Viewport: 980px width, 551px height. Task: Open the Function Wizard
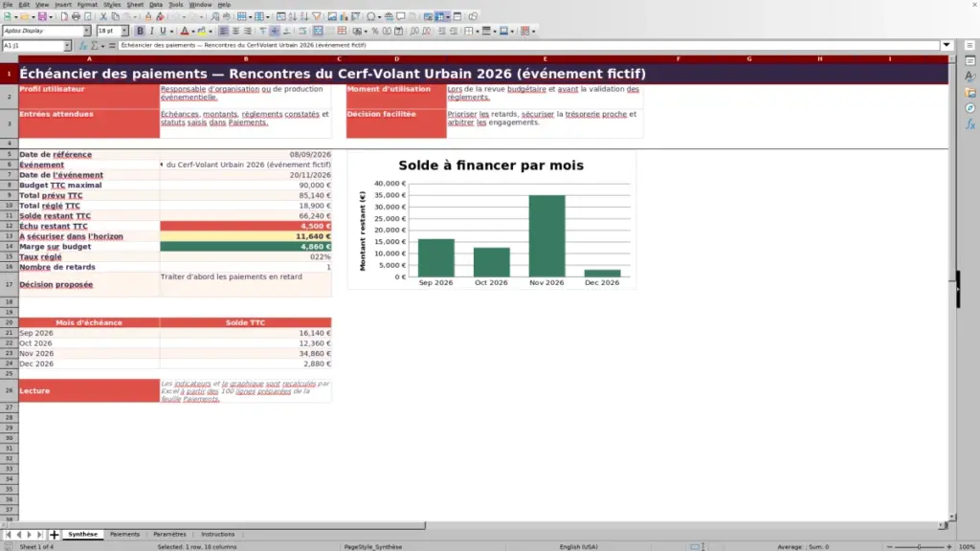(x=82, y=46)
